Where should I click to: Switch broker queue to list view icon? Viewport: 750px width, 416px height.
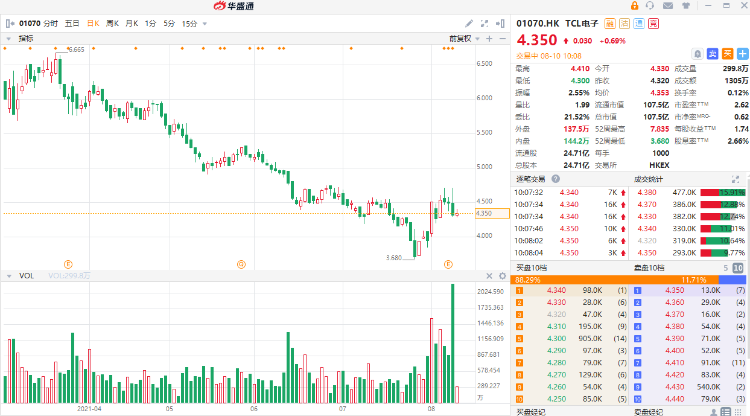click(726, 412)
